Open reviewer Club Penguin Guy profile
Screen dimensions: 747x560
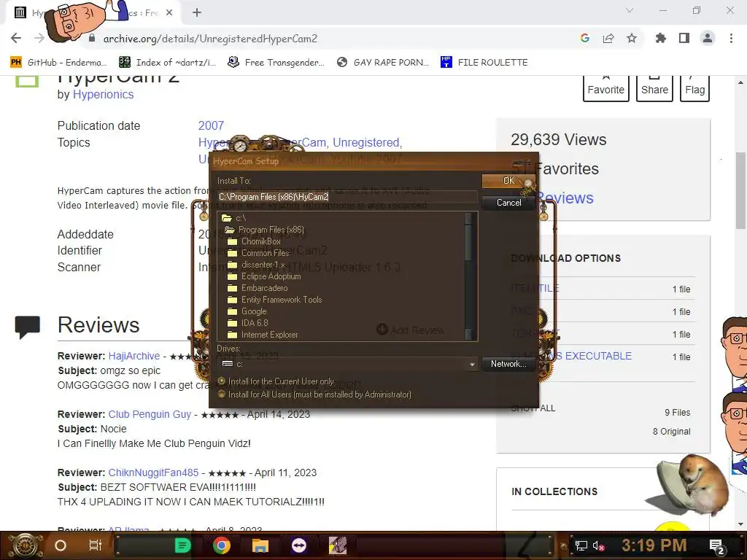tap(150, 414)
